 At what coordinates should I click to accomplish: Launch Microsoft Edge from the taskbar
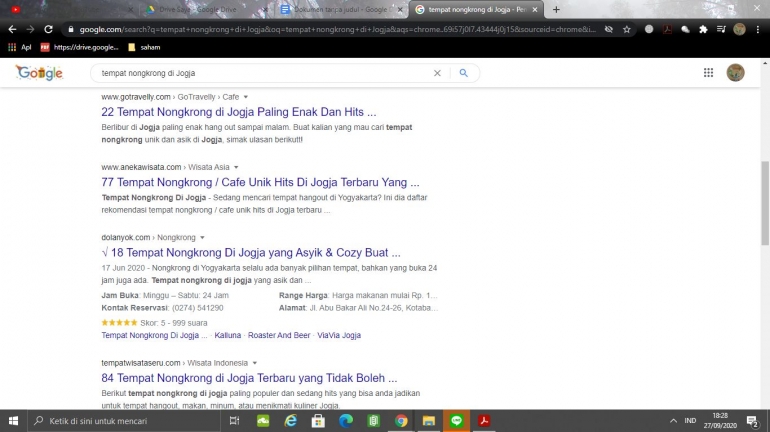pyautogui.click(x=346, y=421)
